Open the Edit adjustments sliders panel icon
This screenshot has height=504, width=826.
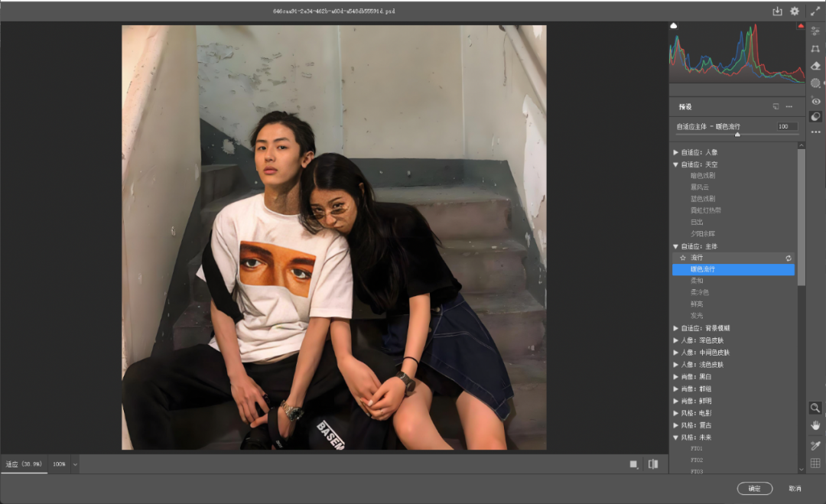[x=815, y=31]
